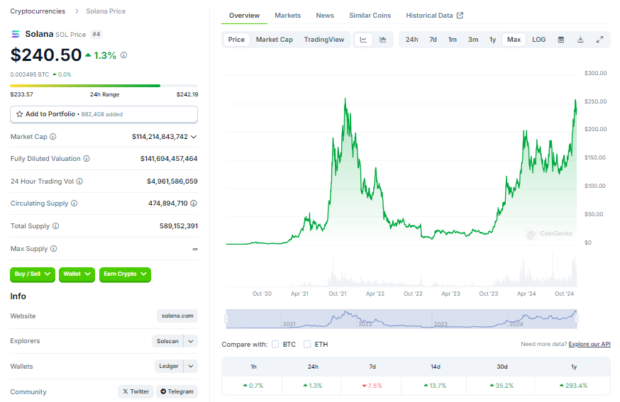Click the 1y 293.4% performance cell
The width and height of the screenshot is (620, 402).
[x=573, y=385]
